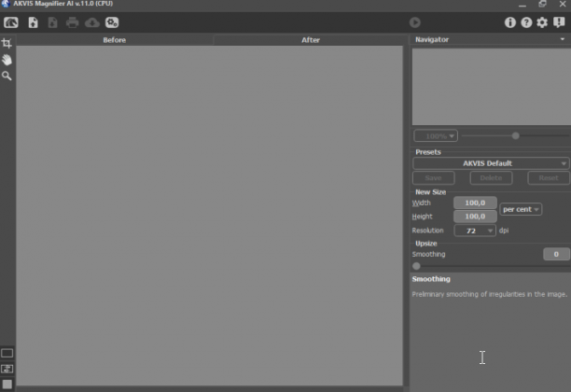
Task: Click the print icon
Action: pos(72,22)
